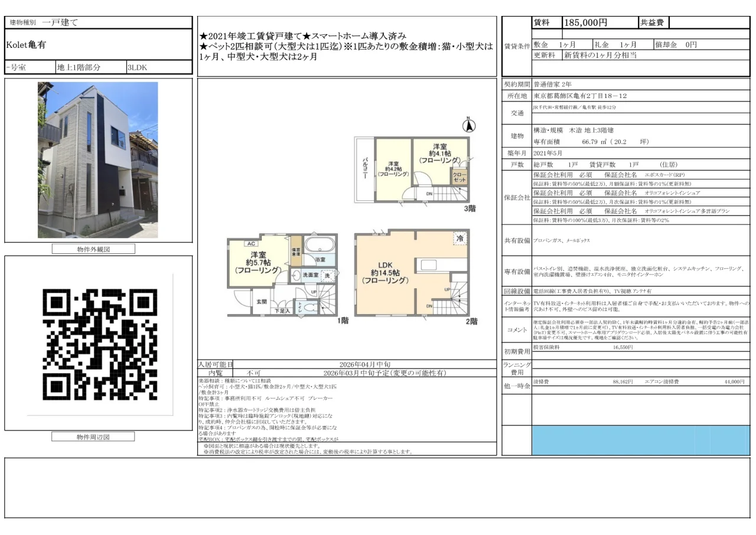Select the AC unit marker in the 5.7帖 bedroom
This screenshot has width=756, height=535.
252,243
